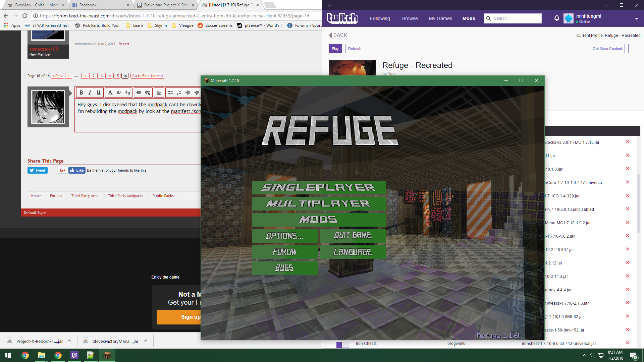Remove the eaks-1.59-dev-152.jar mod
The image size is (644, 362).
click(x=628, y=329)
